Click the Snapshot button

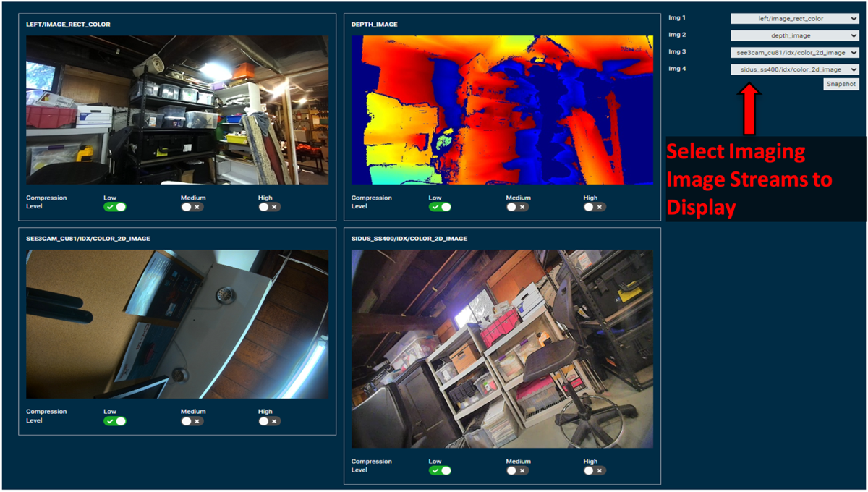841,85
